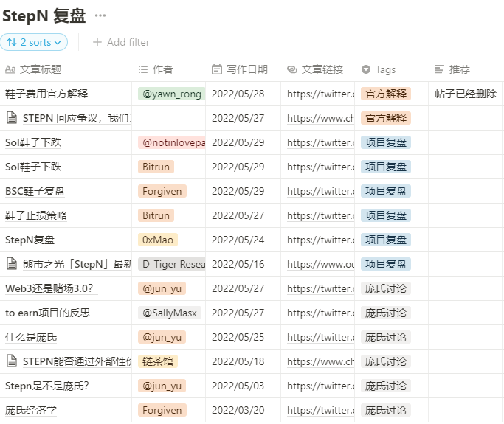Open the StepN复盘 row page
The width and height of the screenshot is (504, 424).
tap(30, 240)
